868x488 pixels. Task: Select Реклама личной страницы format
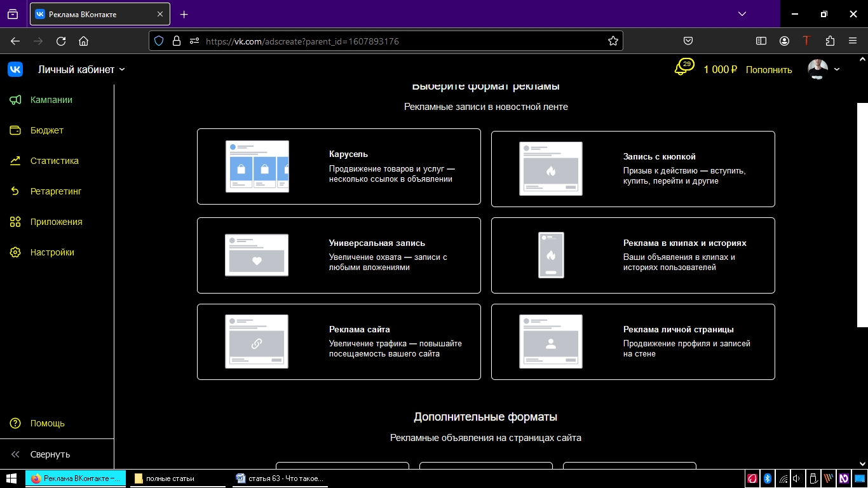[x=633, y=342]
